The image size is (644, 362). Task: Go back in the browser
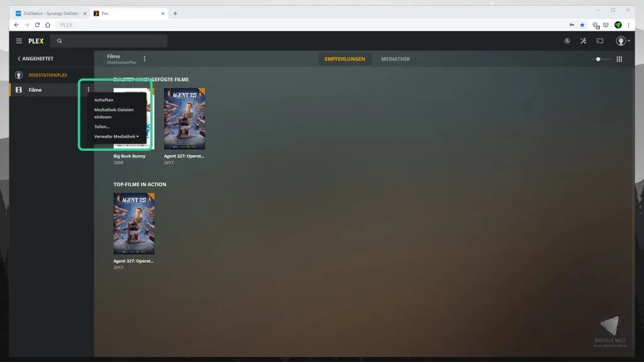(x=16, y=25)
